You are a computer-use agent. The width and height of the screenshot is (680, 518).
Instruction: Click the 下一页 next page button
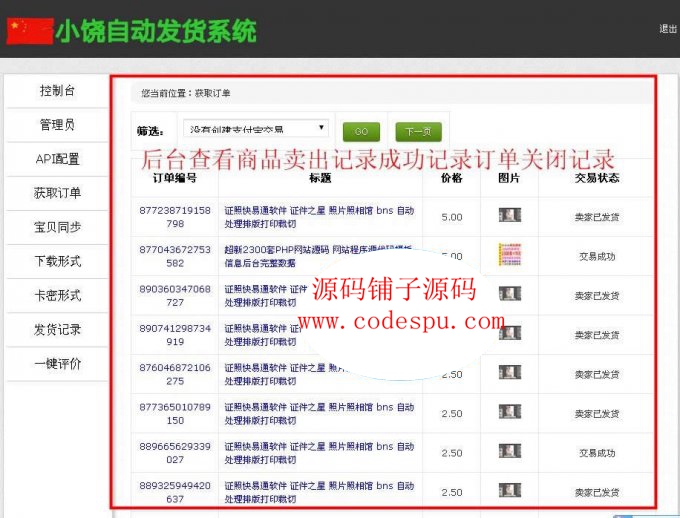click(x=418, y=131)
